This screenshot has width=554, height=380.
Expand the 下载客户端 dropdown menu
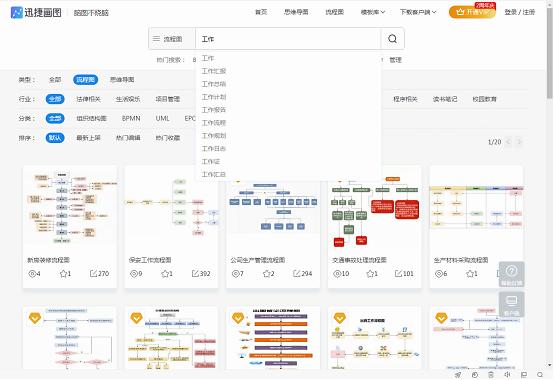418,12
